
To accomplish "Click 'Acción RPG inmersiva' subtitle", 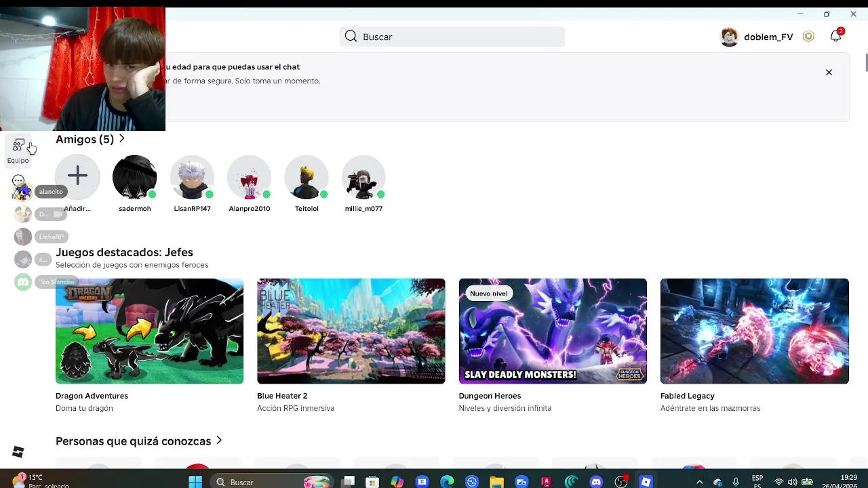I will (x=296, y=408).
